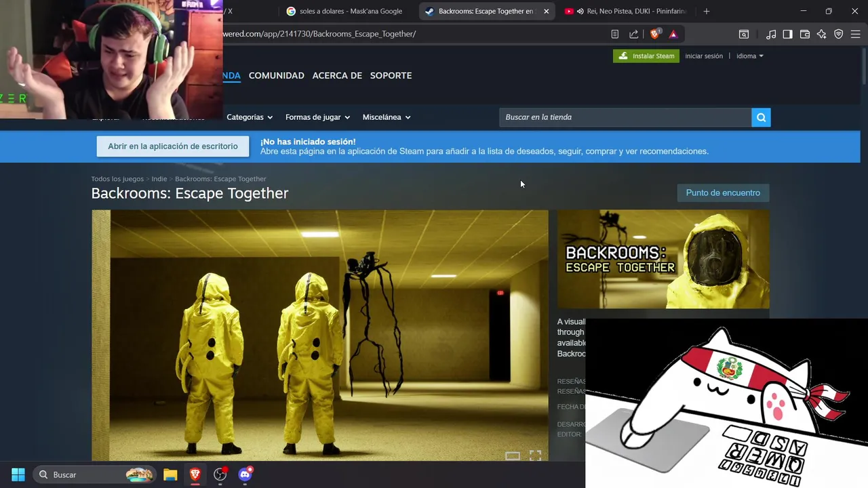
Task: Open the tab search icon in the toolbar
Action: click(x=744, y=34)
